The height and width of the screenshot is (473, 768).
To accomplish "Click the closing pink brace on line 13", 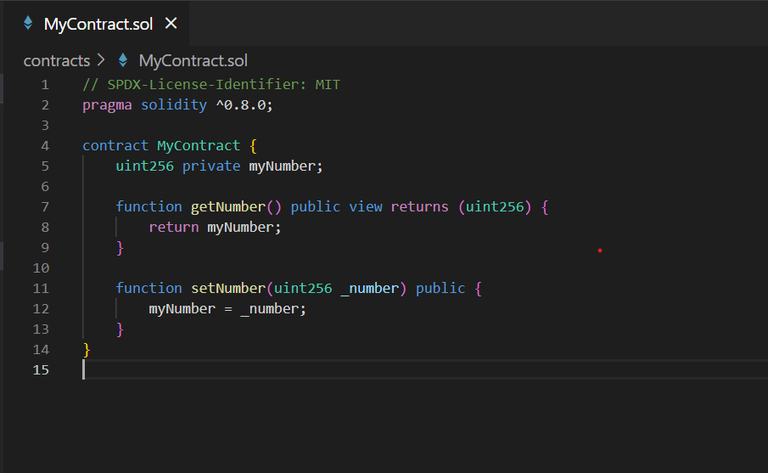I will point(120,330).
